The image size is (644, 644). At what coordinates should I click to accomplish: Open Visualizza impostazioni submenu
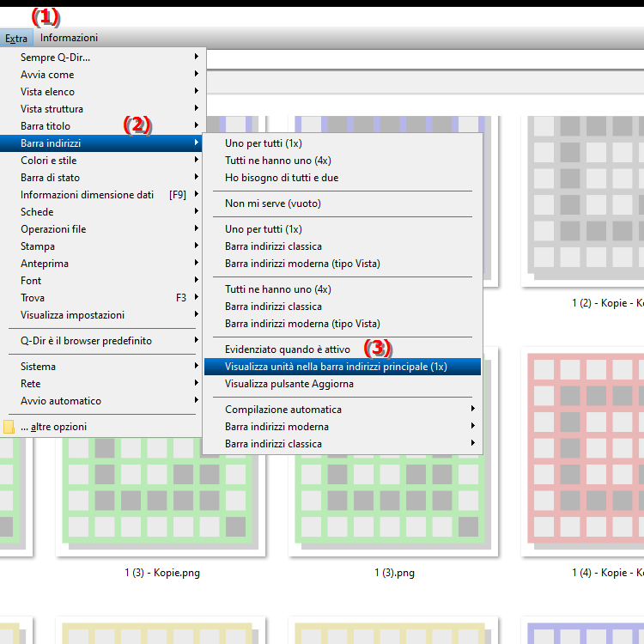[101, 315]
